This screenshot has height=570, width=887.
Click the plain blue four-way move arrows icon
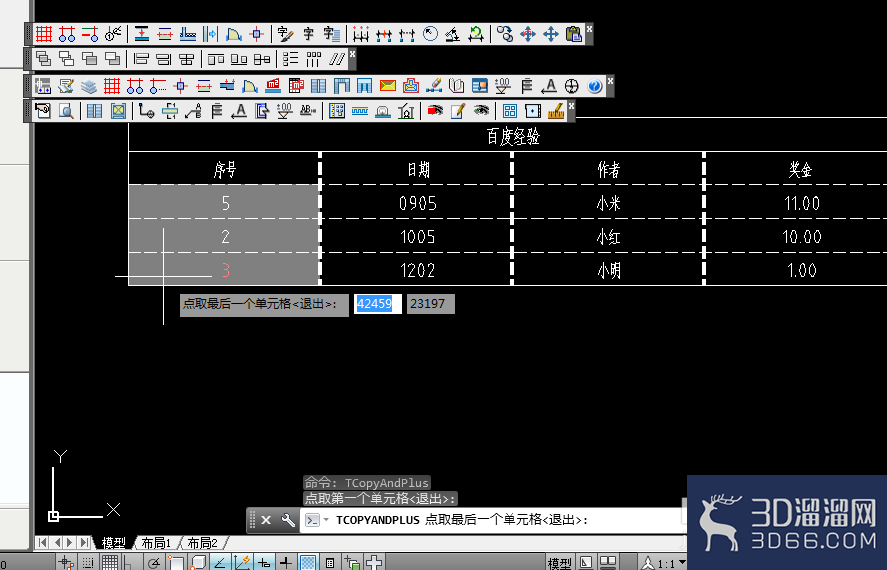[x=551, y=34]
